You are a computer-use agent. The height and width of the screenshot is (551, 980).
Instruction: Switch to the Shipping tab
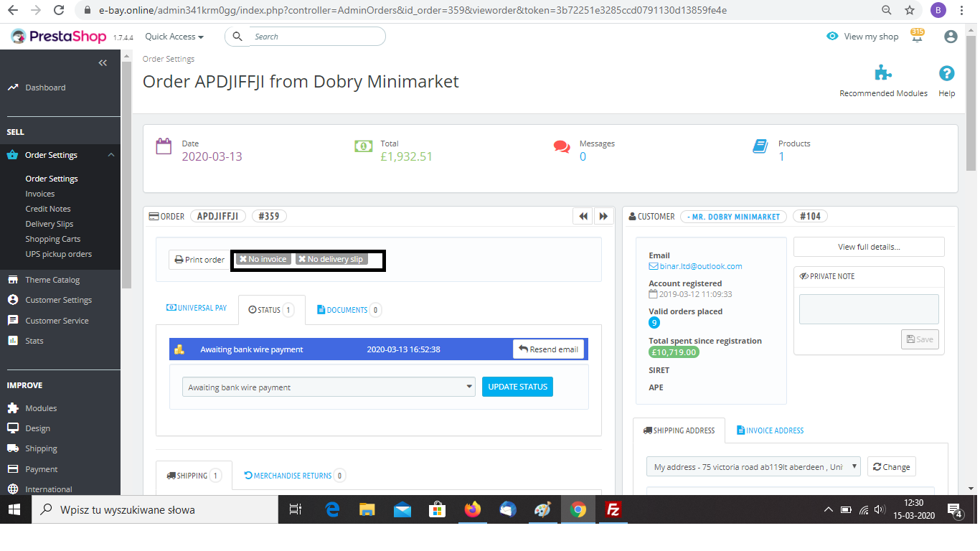coord(194,476)
